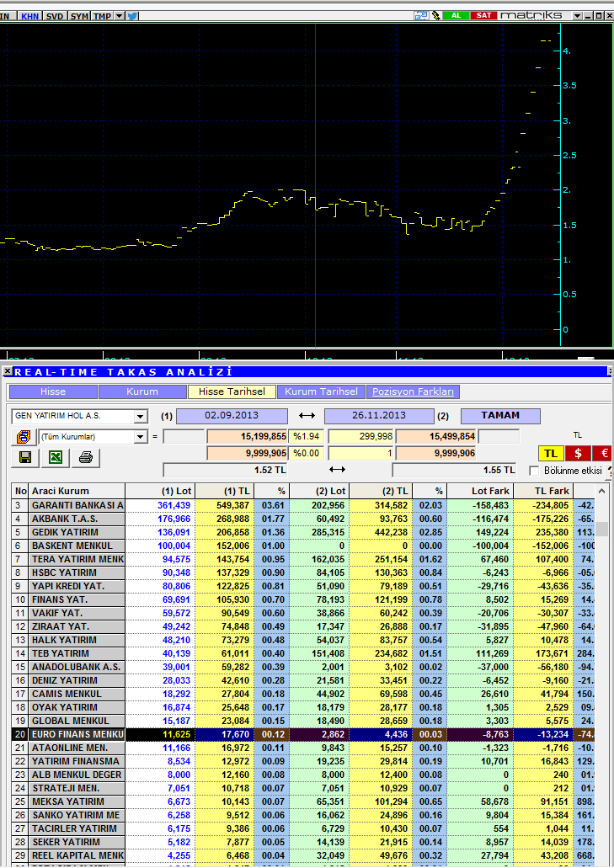Select the TMP toolbar tab
Screen dimensions: 614x868
pos(103,16)
